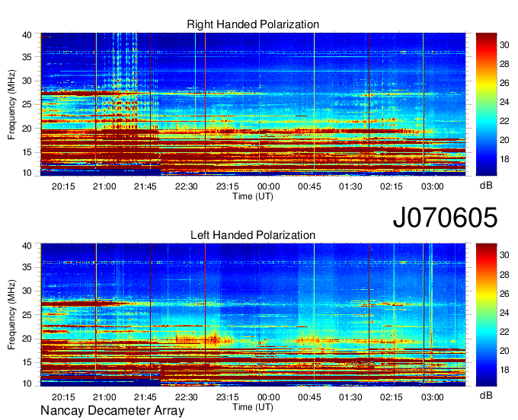
Task: Click the 21:00 time tick under Left Handed plot
Action: click(104, 397)
